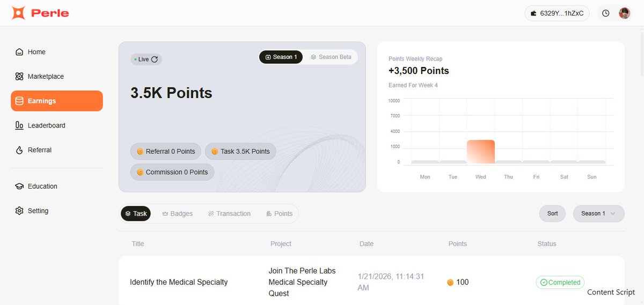Click the Referral 0 Points chip
644x305 pixels.
[166, 152]
